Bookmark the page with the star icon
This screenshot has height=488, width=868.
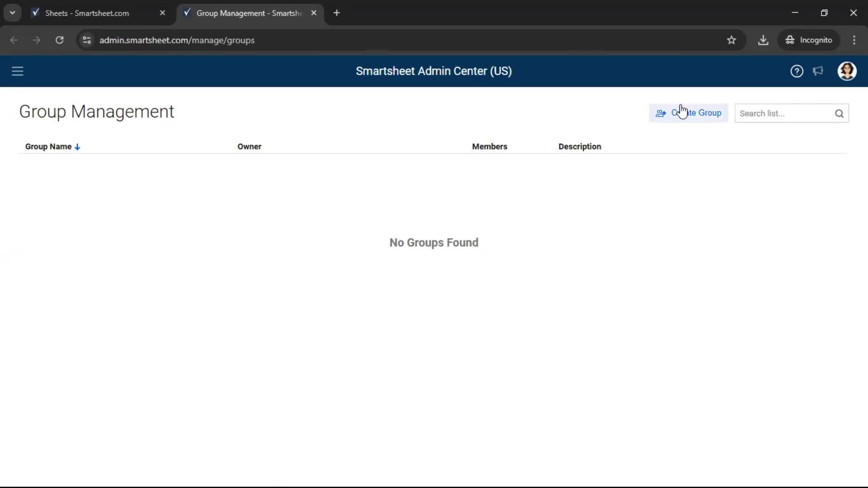tap(731, 40)
